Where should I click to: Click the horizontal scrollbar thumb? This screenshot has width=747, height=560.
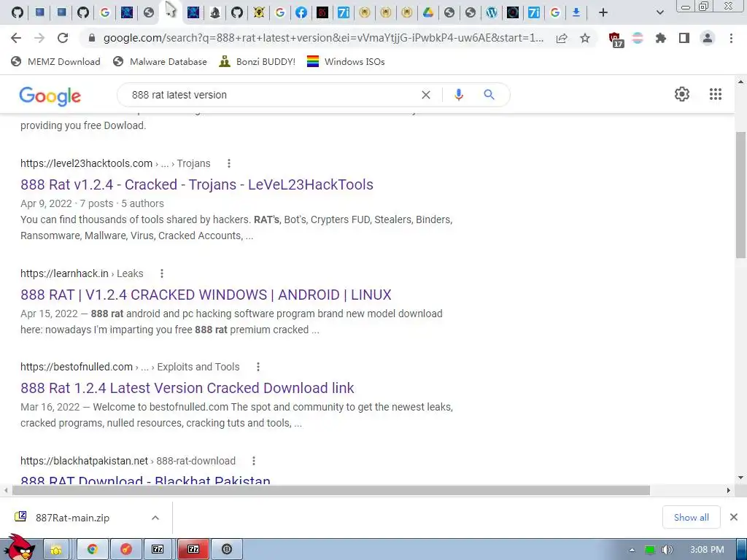[x=330, y=491]
